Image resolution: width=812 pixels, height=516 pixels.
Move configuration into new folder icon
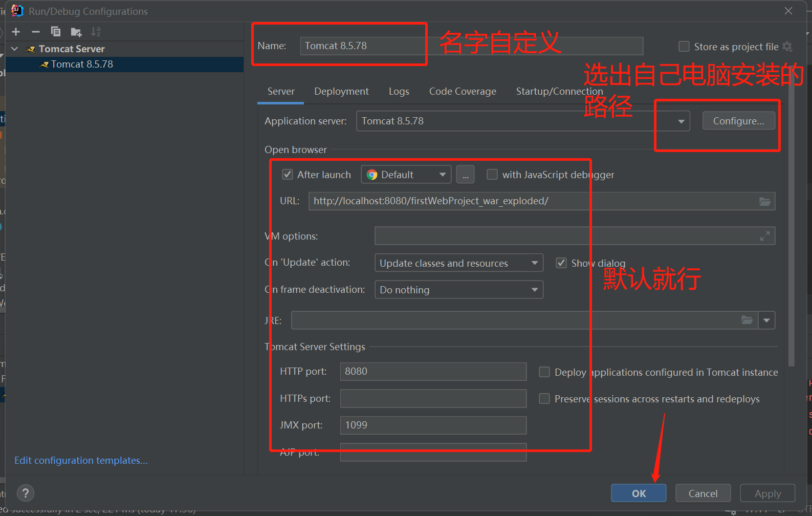(x=76, y=32)
